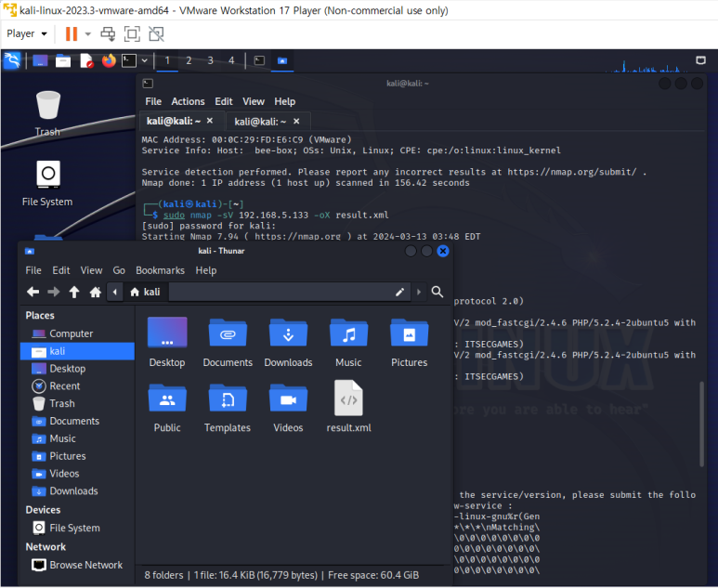Pause the VM with the VMware pause button
This screenshot has width=718, height=588.
[71, 33]
